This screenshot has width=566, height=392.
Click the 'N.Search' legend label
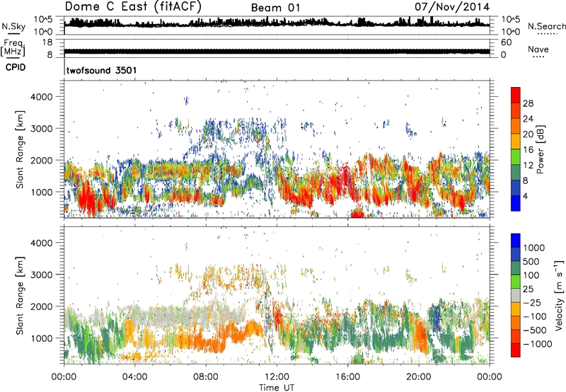(546, 26)
